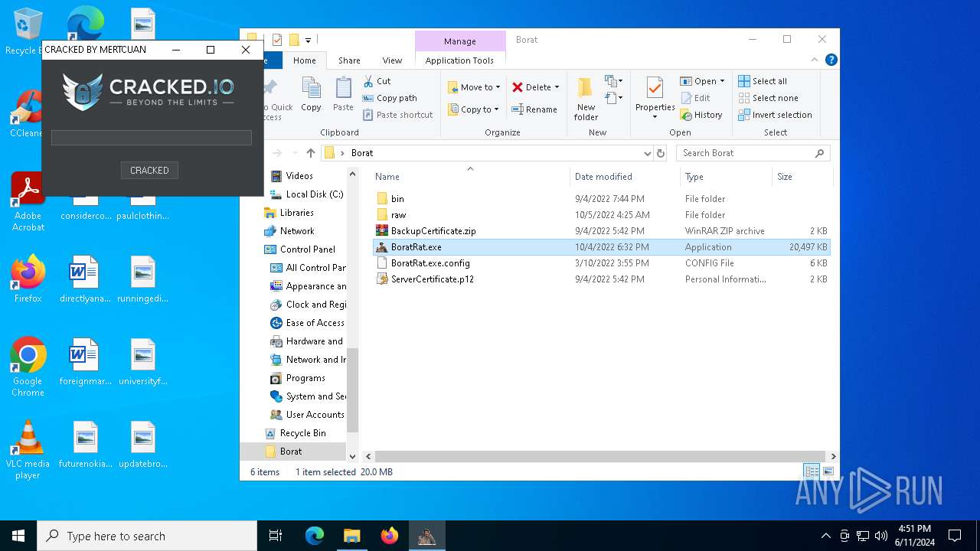Select BoratRat.exe application

(x=601, y=247)
